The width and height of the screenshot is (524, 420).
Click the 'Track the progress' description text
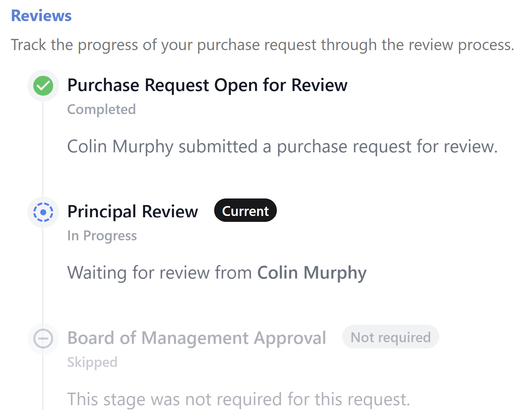262,45
